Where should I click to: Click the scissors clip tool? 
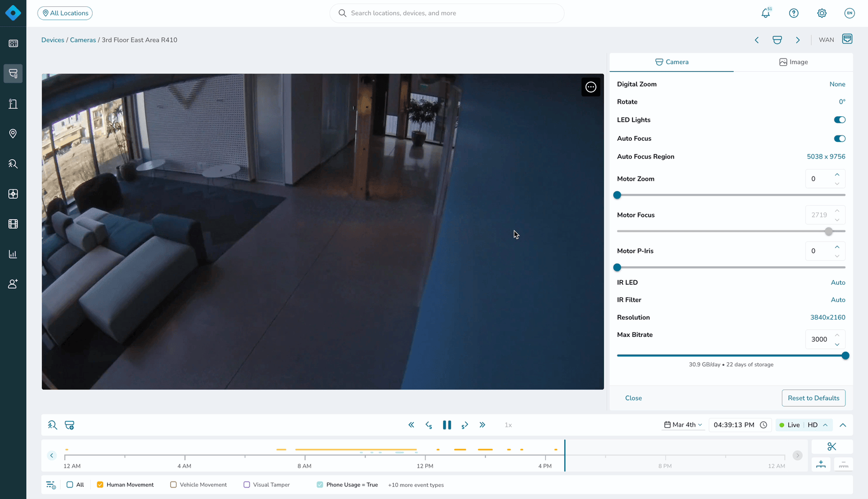pos(832,446)
